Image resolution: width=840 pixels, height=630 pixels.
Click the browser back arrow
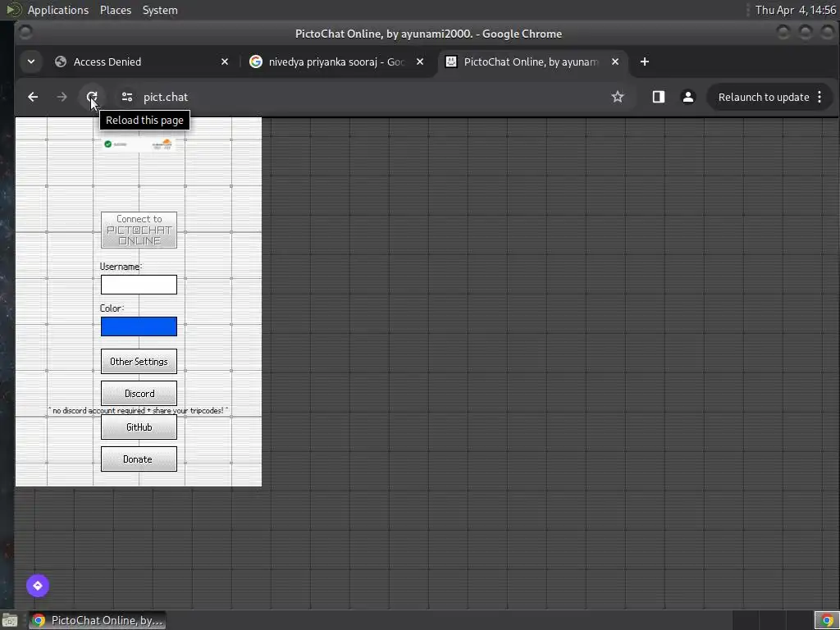click(33, 97)
